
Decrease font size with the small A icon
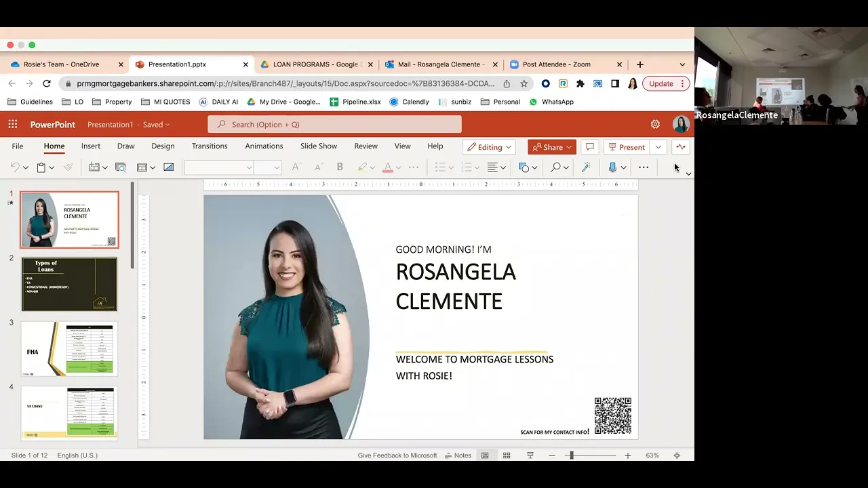[x=318, y=167]
